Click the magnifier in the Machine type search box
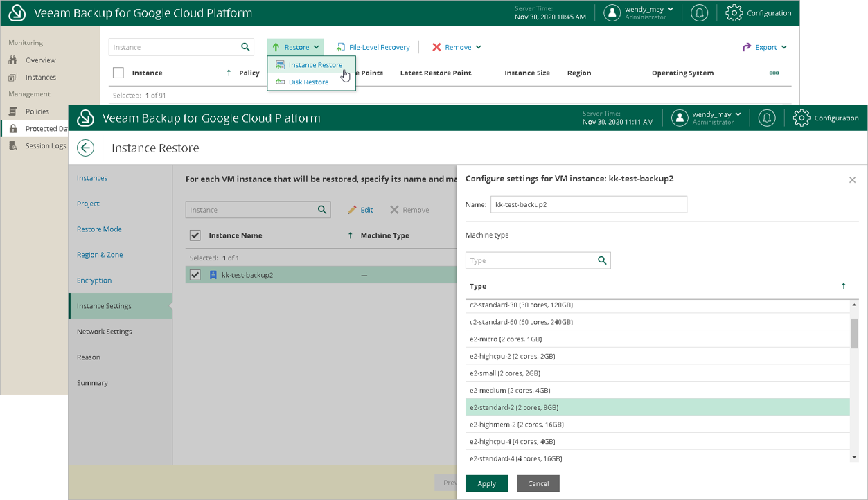The image size is (868, 500). point(602,260)
